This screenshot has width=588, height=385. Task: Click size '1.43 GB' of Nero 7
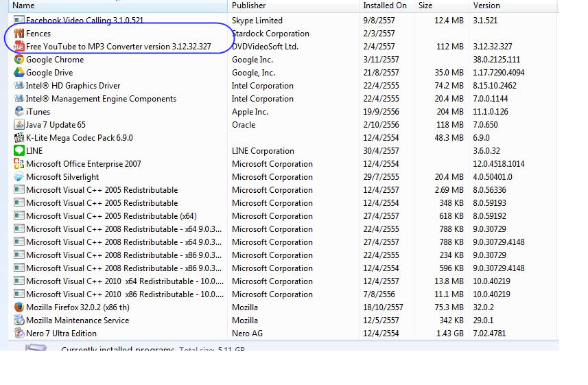click(x=450, y=334)
